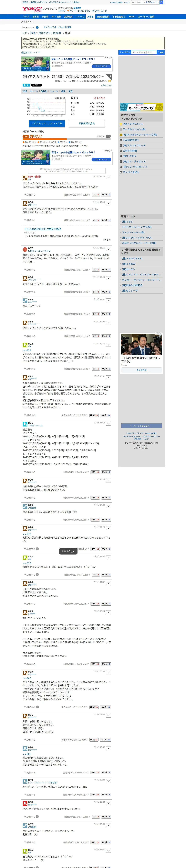Screen dimensions: 186x868
Task: Close the top banner ad with its X icon
Action: [x=111, y=58]
